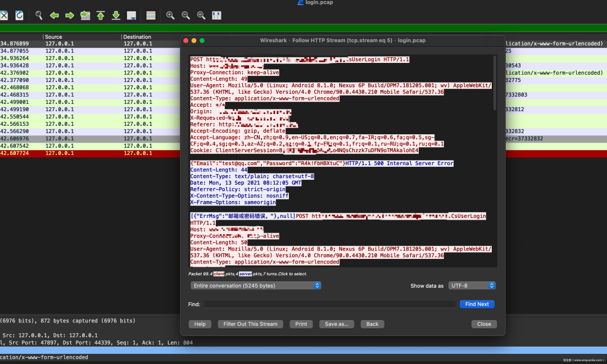Maximize the Follow HTTP Stream window
This screenshot has height=364, width=607.
point(202,40)
